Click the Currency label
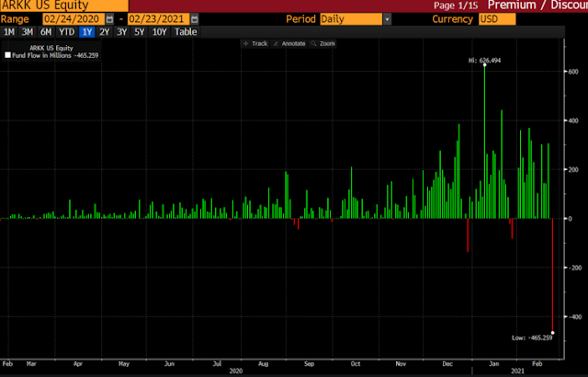This screenshot has width=588, height=377. [x=453, y=19]
